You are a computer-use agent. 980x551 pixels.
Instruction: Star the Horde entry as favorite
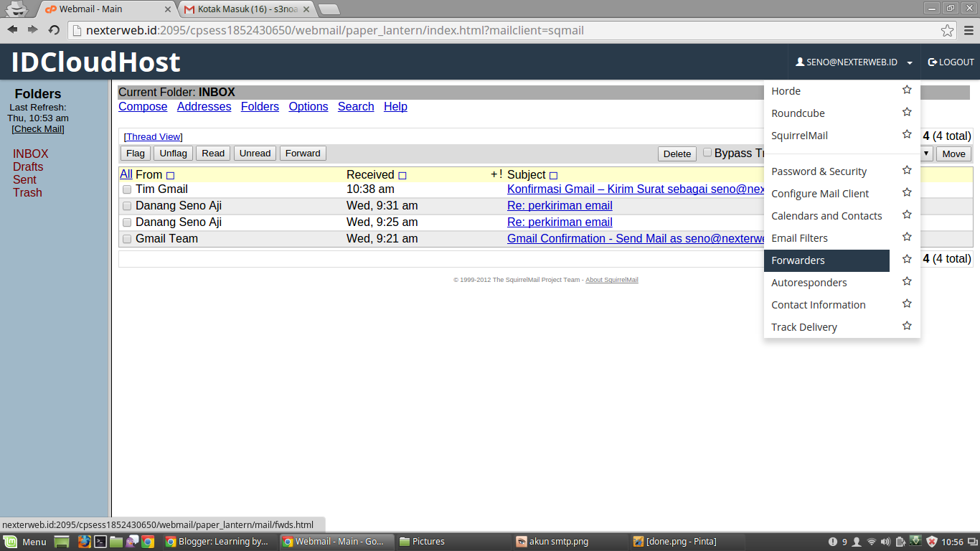click(906, 90)
